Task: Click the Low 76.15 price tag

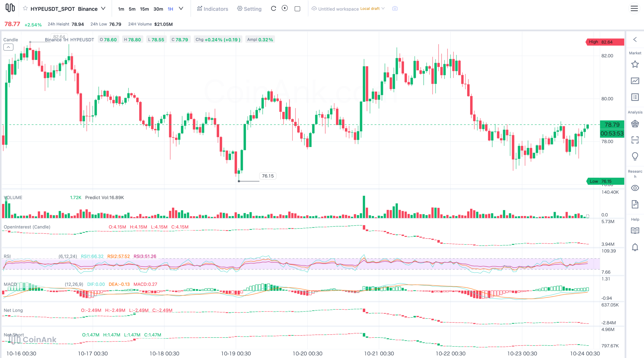Action: pos(605,181)
